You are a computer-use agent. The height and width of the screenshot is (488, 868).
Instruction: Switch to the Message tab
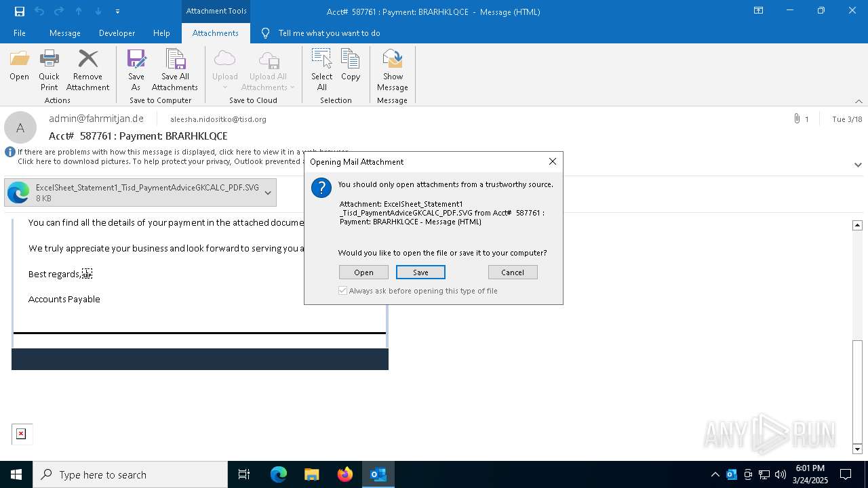(65, 33)
